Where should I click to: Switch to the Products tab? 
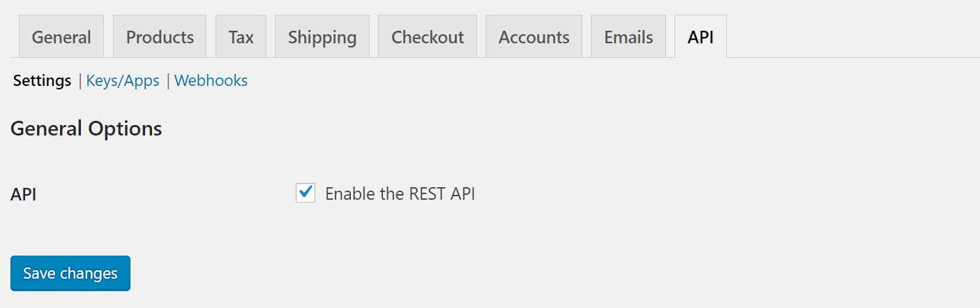(x=160, y=37)
